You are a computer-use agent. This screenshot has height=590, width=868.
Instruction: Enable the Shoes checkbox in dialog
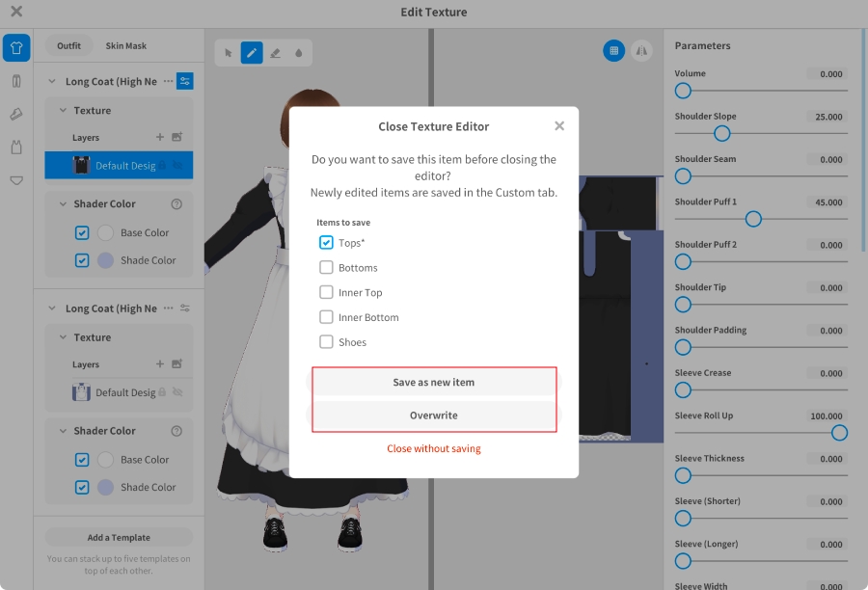(326, 342)
